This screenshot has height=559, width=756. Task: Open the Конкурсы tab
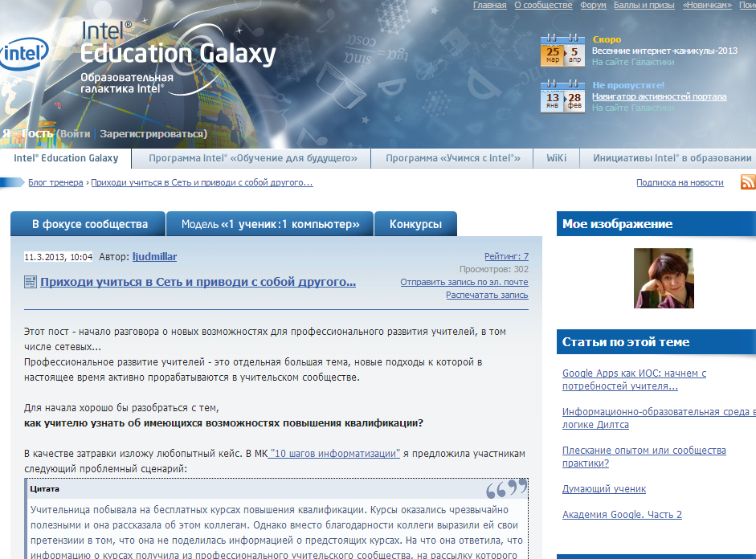[415, 224]
